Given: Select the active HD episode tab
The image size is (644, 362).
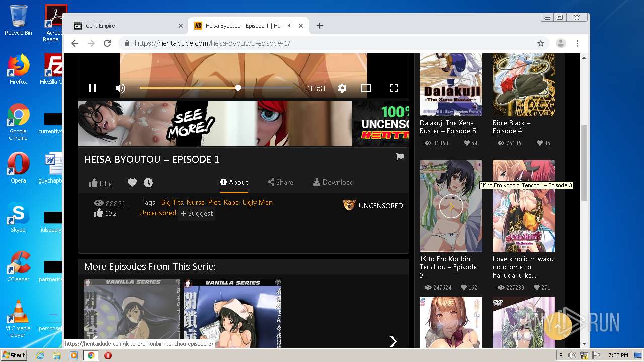Looking at the screenshot, I should coord(249,26).
